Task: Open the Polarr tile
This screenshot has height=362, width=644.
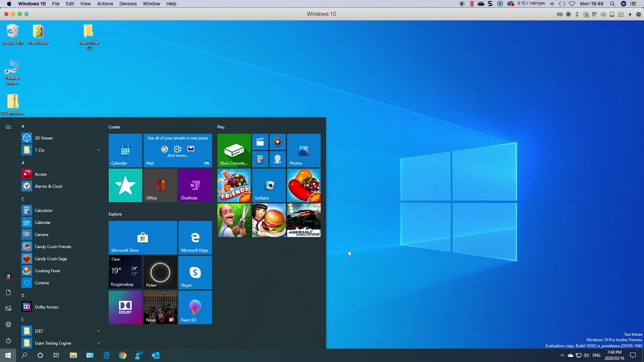Action: tap(160, 273)
